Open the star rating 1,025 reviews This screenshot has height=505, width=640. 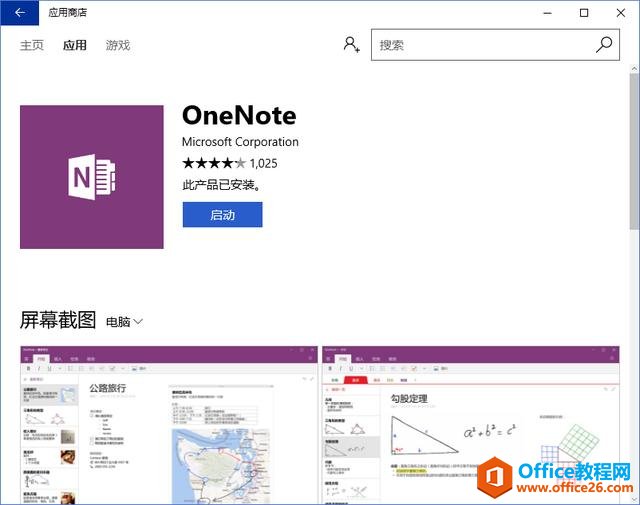[x=230, y=163]
